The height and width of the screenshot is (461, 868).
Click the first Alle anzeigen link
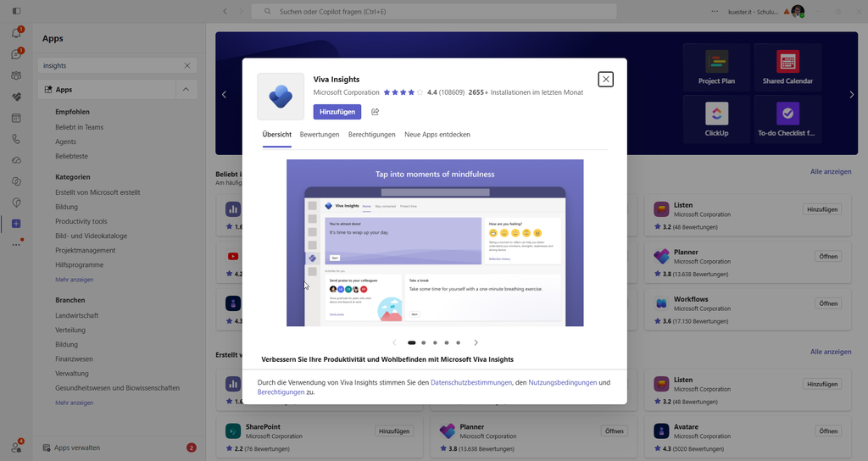[831, 171]
